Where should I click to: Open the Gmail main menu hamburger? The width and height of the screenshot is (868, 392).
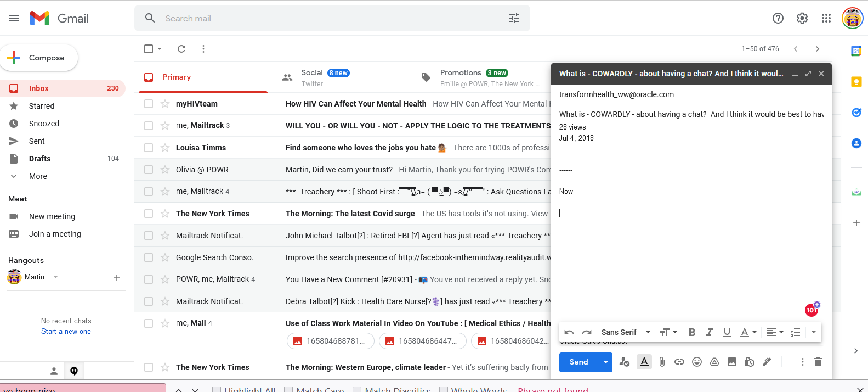14,18
